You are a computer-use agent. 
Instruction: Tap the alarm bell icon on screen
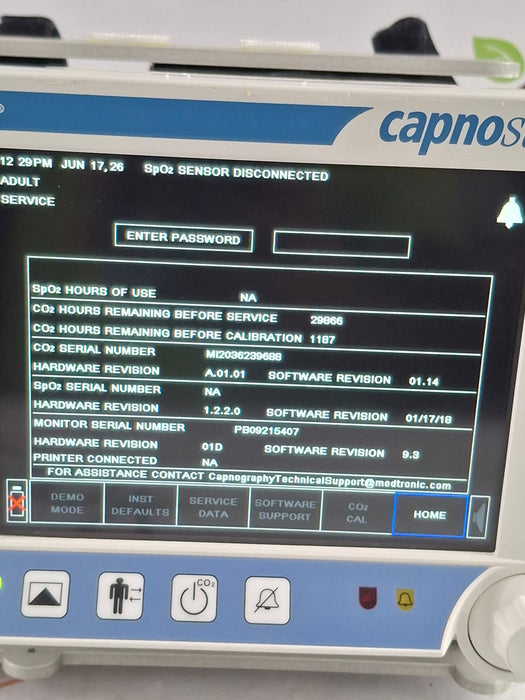coord(510,212)
